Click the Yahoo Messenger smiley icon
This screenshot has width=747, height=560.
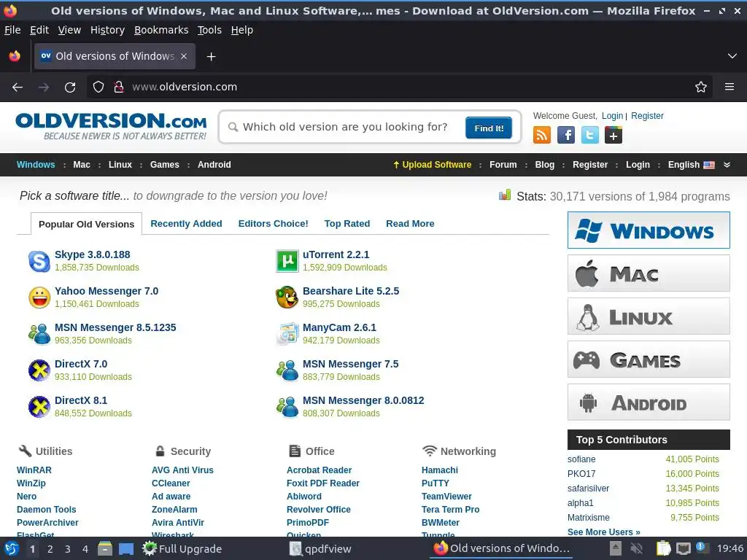point(39,297)
